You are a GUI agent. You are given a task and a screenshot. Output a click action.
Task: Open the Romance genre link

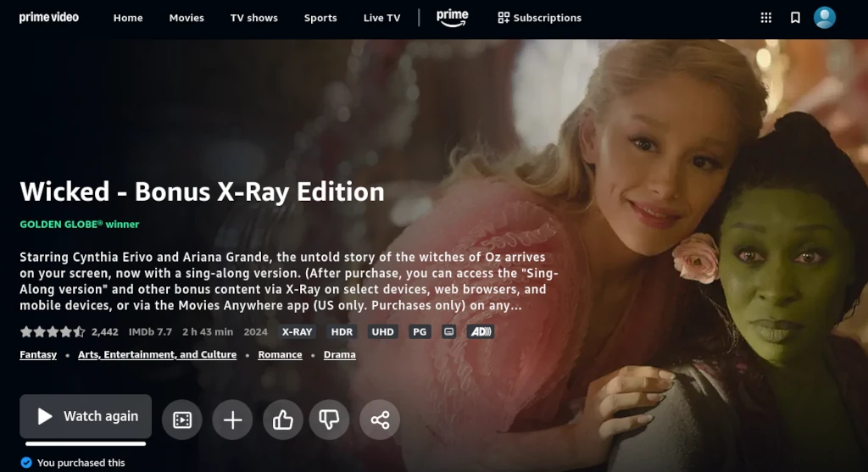(x=280, y=355)
